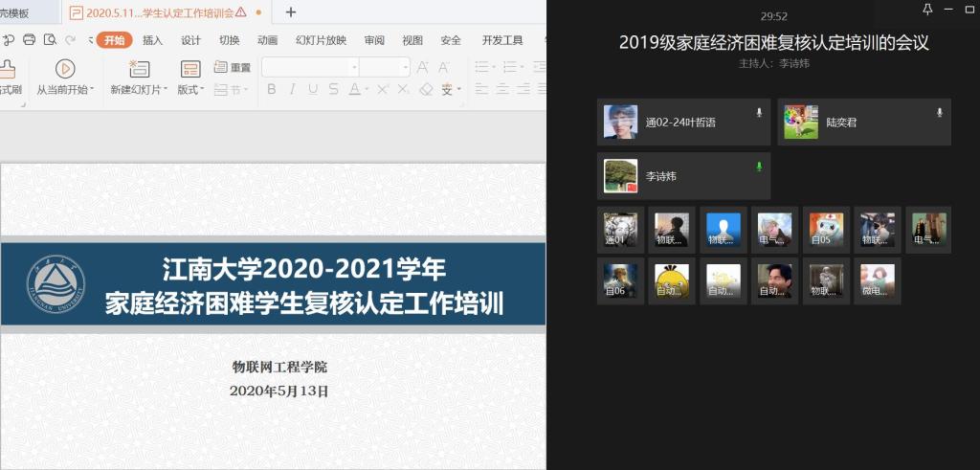Toggle bold formatting

coord(271,89)
